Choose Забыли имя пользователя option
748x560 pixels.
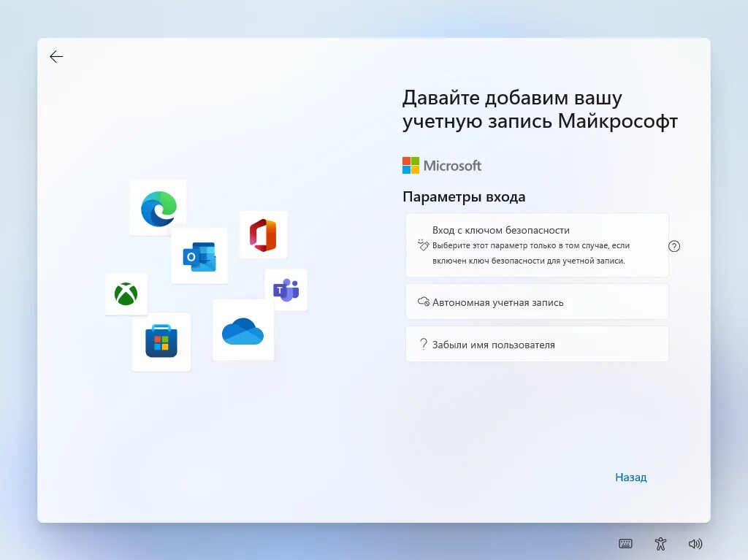[537, 345]
